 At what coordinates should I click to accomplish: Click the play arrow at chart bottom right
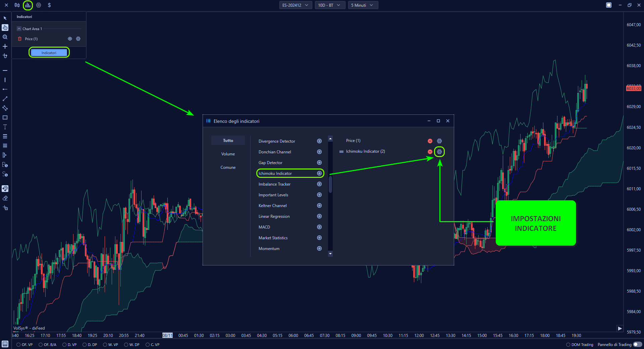[620, 329]
